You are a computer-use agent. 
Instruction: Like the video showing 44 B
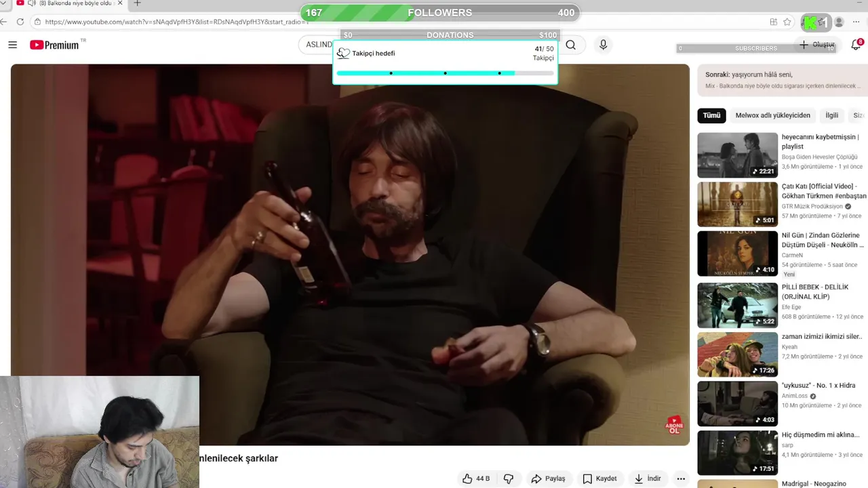tap(476, 479)
